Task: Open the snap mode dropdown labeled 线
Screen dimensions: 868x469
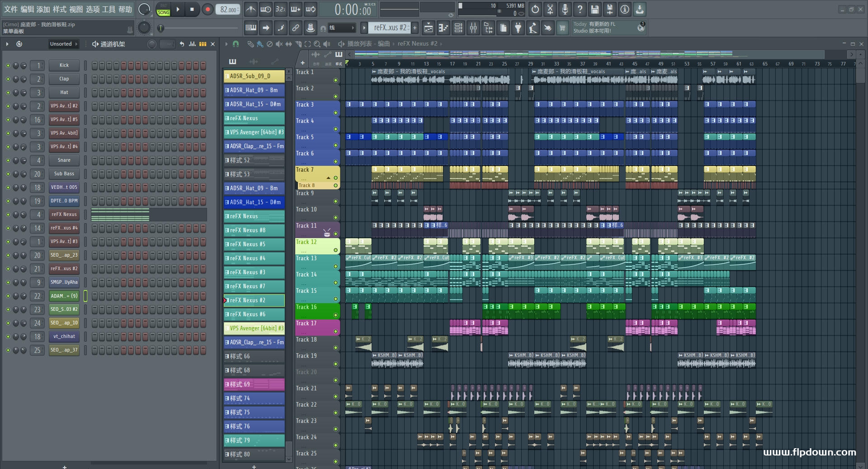Action: pos(341,28)
